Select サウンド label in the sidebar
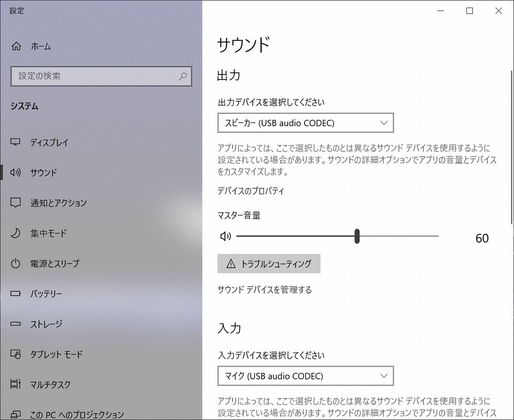The width and height of the screenshot is (514, 420). [x=43, y=173]
